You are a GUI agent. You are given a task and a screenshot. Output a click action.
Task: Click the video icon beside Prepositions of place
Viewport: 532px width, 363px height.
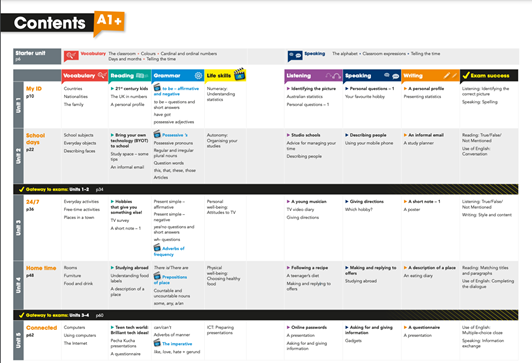(157, 276)
